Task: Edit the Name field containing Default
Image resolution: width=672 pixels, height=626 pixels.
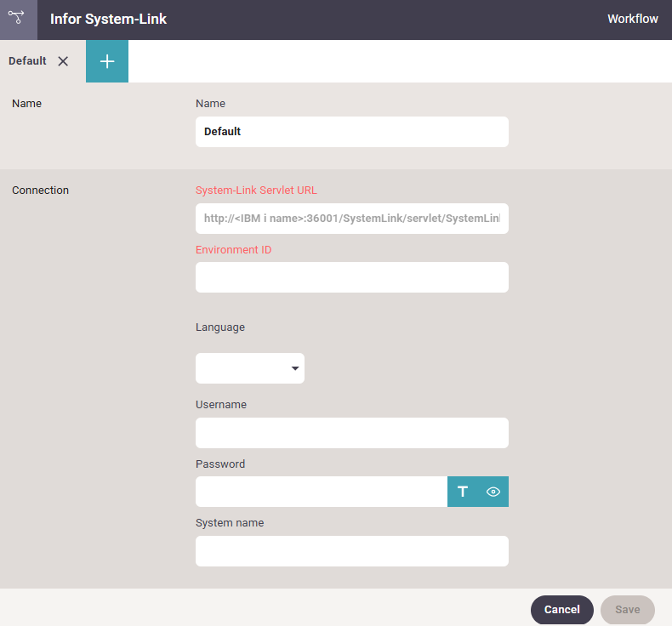Action: click(x=352, y=132)
